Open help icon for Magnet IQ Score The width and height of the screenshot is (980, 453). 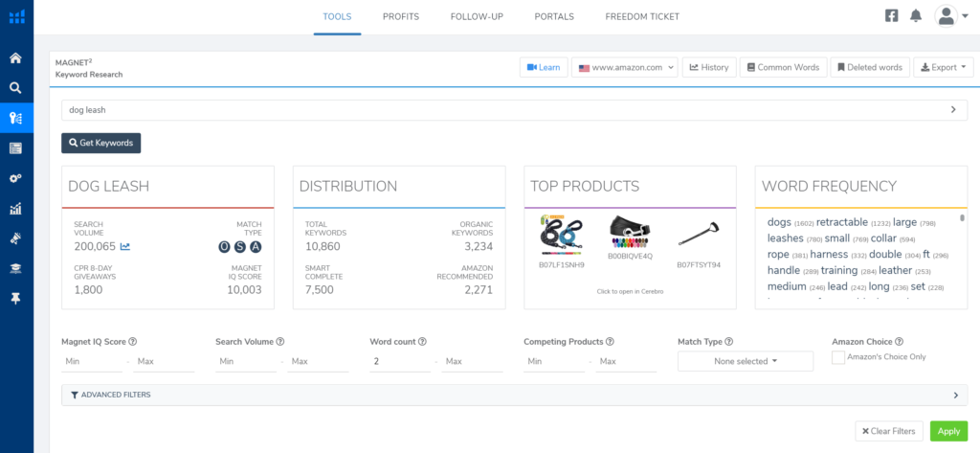click(132, 342)
